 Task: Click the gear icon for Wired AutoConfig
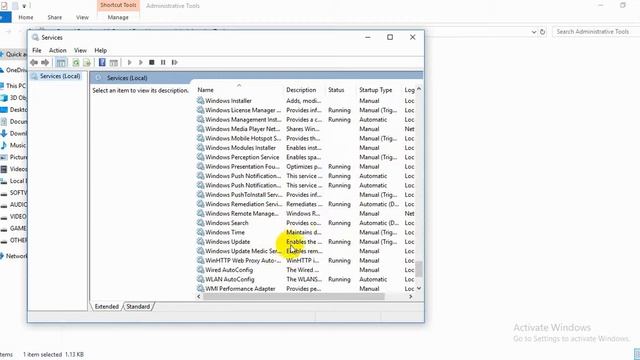click(200, 270)
